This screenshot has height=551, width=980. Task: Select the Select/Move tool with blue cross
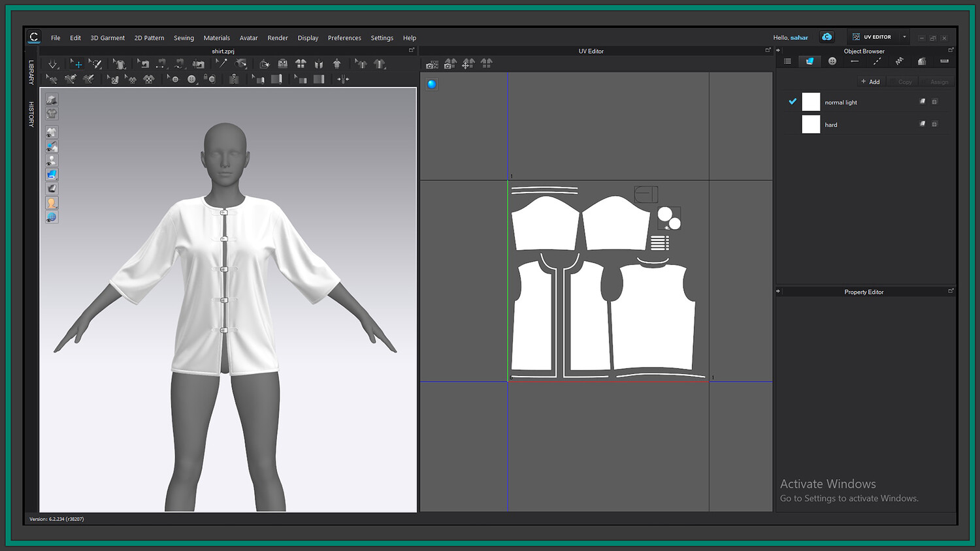[78, 64]
